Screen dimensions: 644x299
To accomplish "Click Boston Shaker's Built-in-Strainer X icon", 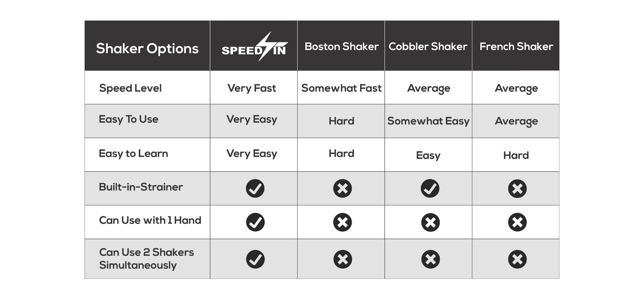I will click(342, 189).
